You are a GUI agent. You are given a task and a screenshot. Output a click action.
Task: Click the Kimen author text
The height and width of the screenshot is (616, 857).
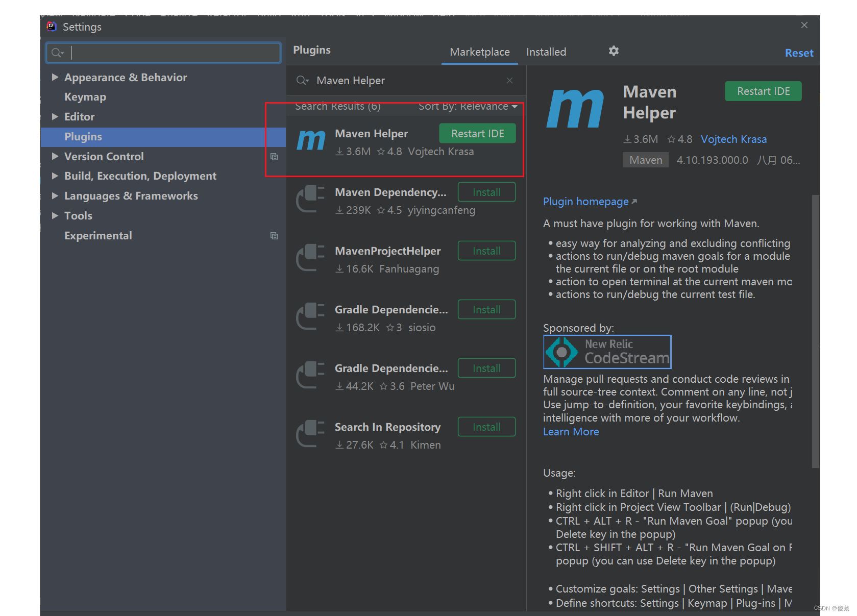pos(426,445)
